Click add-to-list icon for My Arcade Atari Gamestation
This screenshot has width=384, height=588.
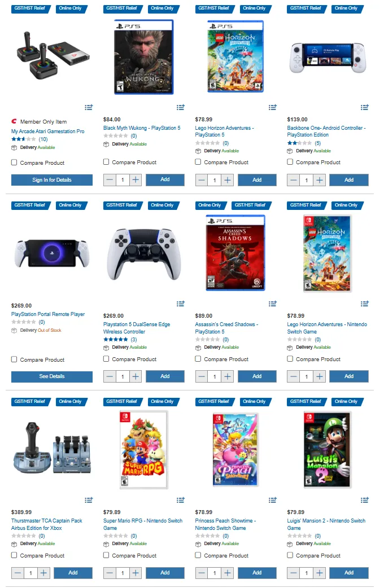(x=89, y=107)
